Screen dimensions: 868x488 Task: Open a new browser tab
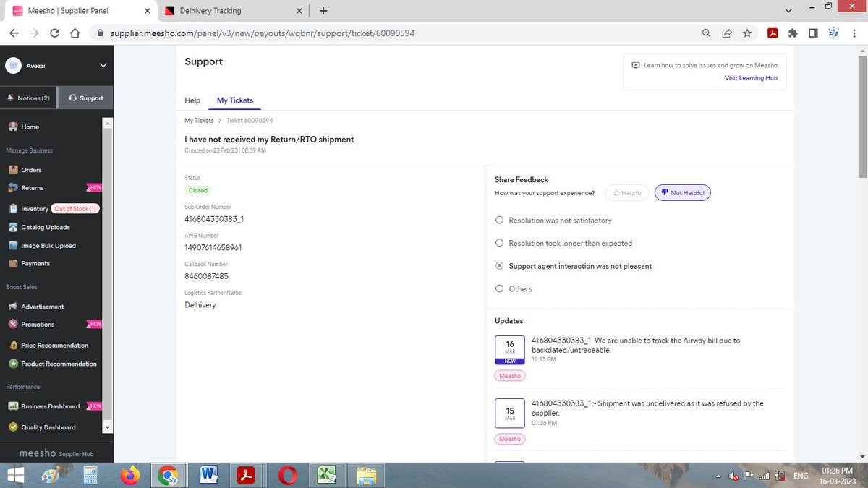tap(323, 11)
